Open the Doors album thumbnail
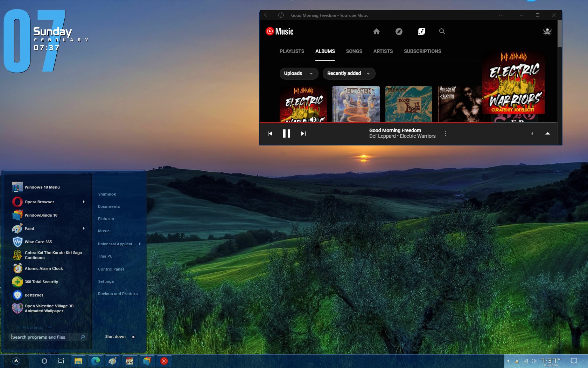Viewport: 588px width, 368px height. [x=409, y=104]
